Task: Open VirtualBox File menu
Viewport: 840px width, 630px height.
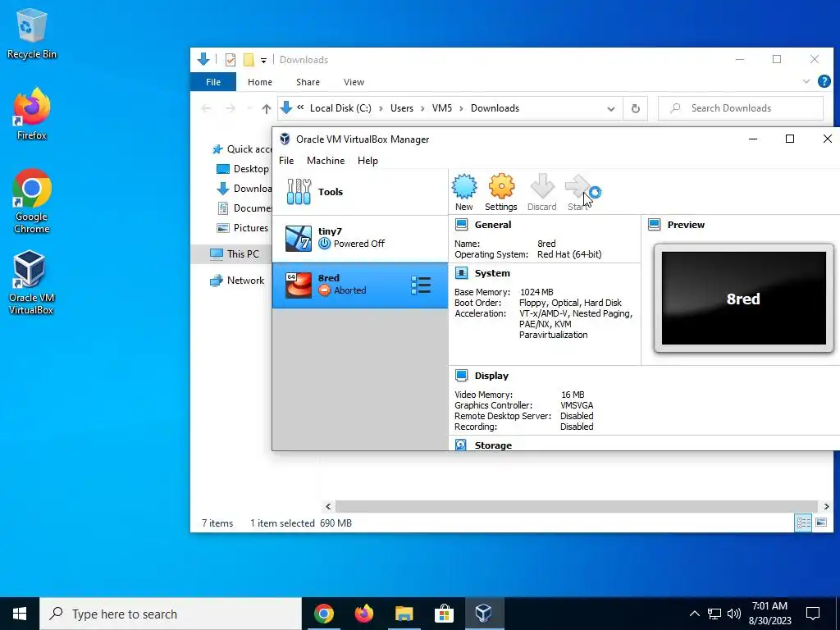Action: [x=286, y=161]
